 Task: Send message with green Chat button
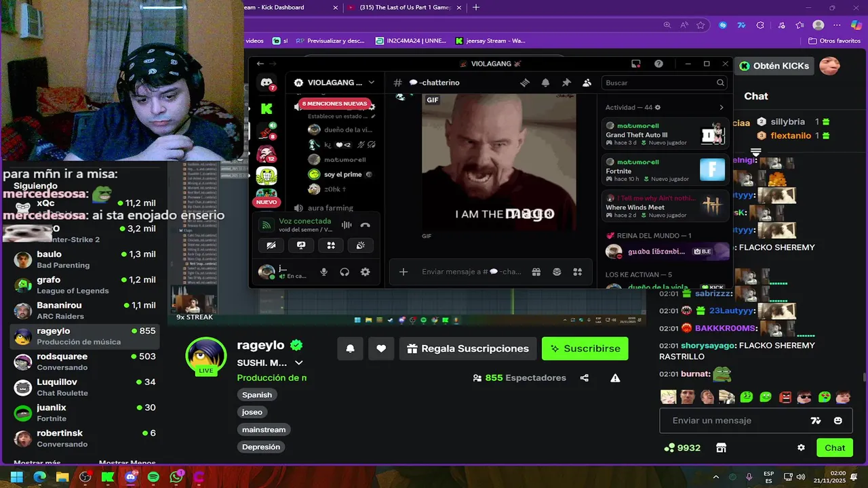835,448
